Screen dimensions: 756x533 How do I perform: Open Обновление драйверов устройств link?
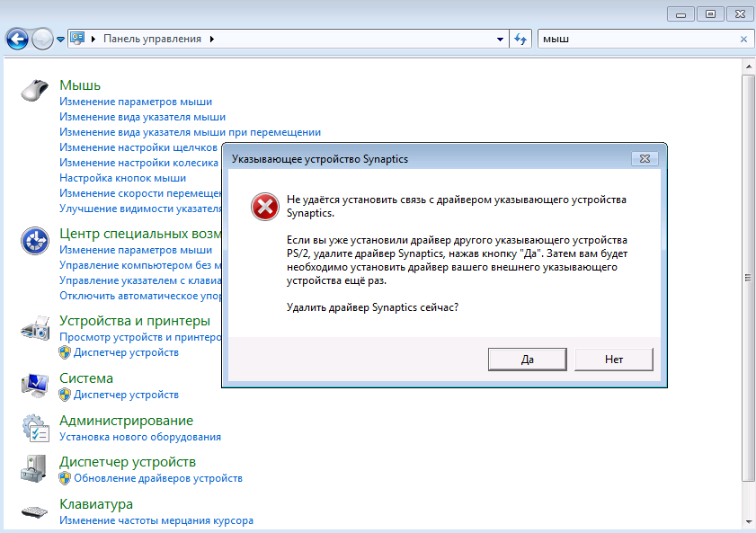158,478
